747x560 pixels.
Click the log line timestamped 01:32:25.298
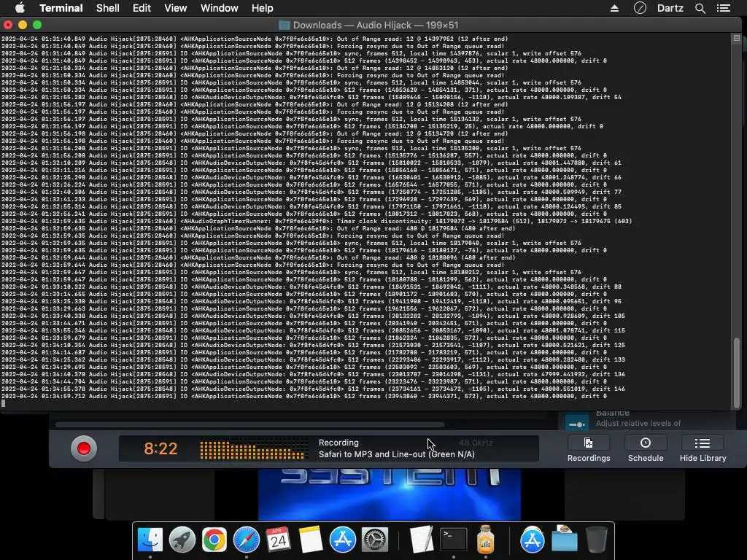[x=311, y=177]
